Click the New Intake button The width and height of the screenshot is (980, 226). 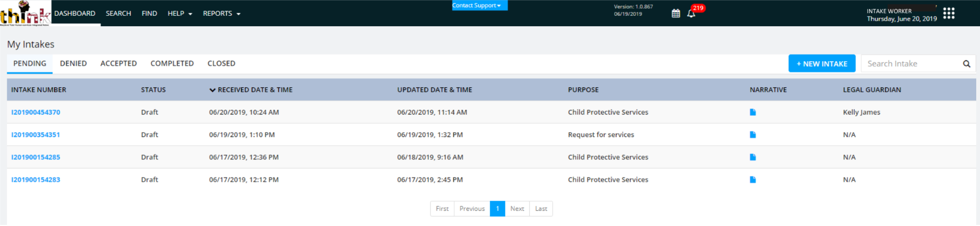[821, 64]
